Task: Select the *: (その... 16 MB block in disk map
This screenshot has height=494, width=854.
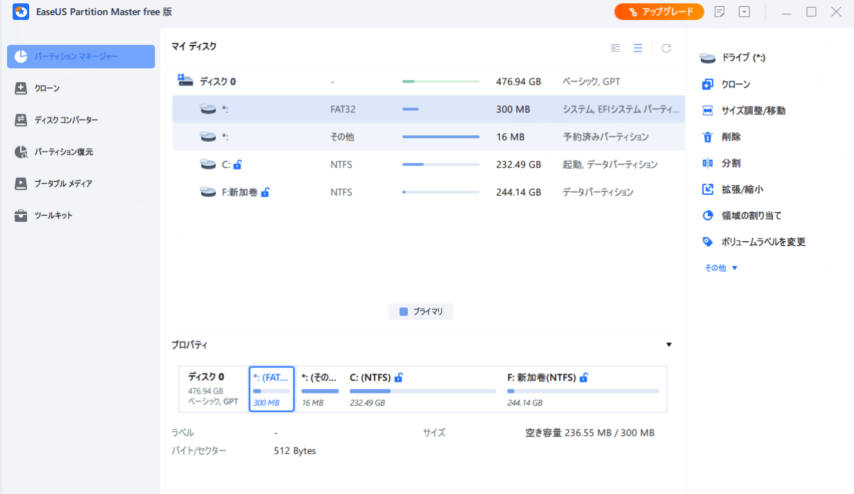Action: tap(320, 389)
